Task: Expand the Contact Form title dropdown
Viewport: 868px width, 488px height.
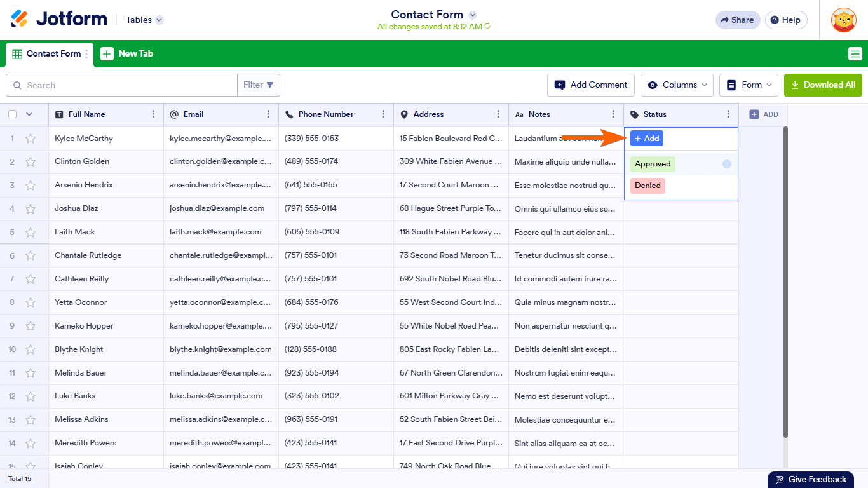Action: click(x=472, y=15)
